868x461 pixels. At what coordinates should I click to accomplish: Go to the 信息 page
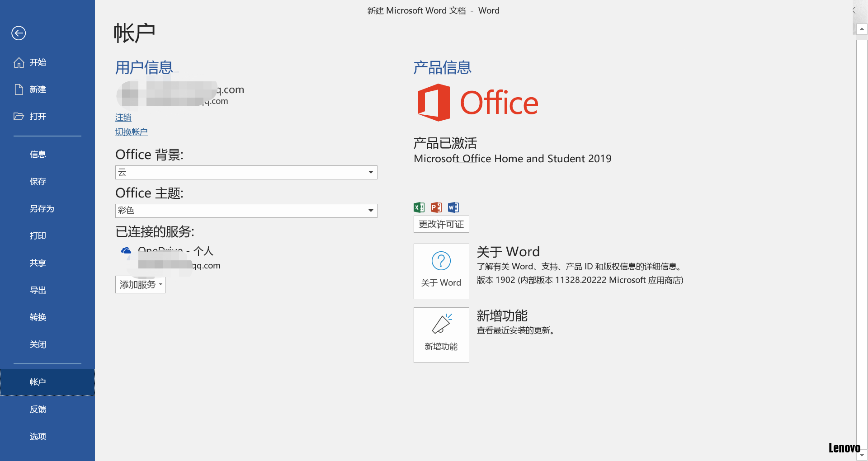[x=47, y=155]
